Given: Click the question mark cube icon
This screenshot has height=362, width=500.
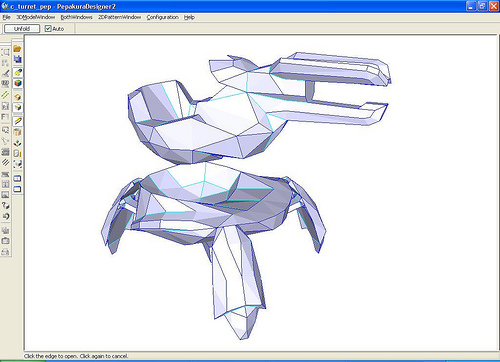Looking at the screenshot, I should point(5,205).
